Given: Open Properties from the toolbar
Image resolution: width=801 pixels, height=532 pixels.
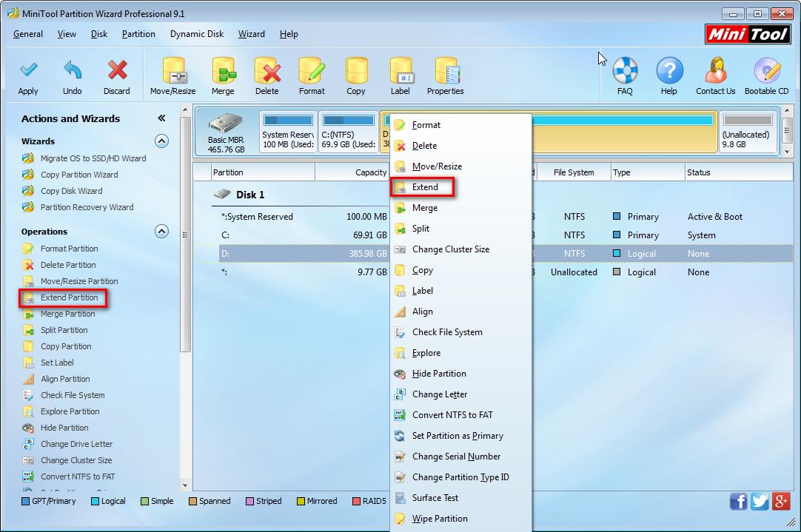Looking at the screenshot, I should pos(446,77).
